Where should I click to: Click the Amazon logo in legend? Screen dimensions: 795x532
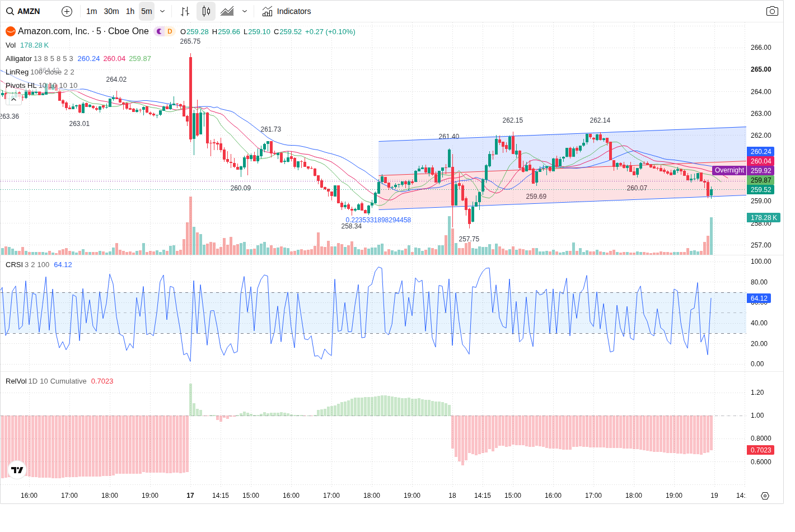pyautogui.click(x=10, y=31)
